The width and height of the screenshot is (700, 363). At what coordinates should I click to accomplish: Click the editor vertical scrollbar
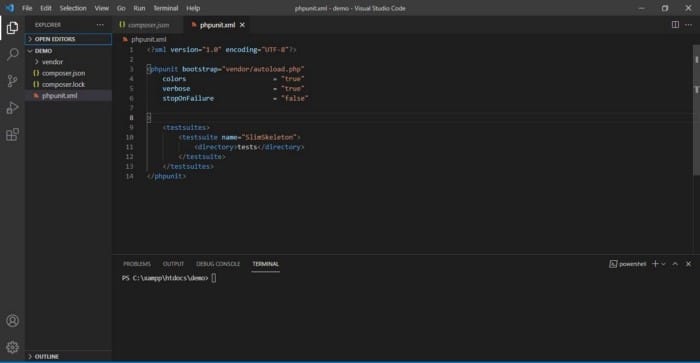tap(696, 109)
